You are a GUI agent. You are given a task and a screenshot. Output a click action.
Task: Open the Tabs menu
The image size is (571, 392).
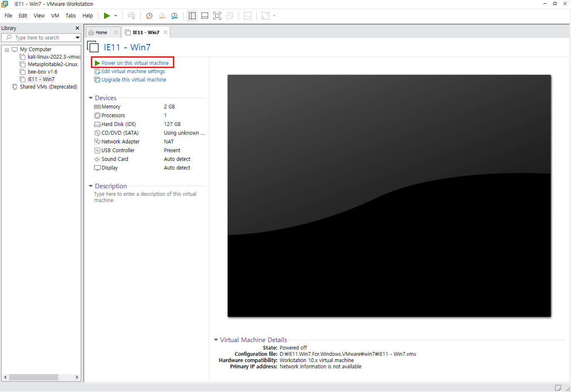[x=71, y=16]
